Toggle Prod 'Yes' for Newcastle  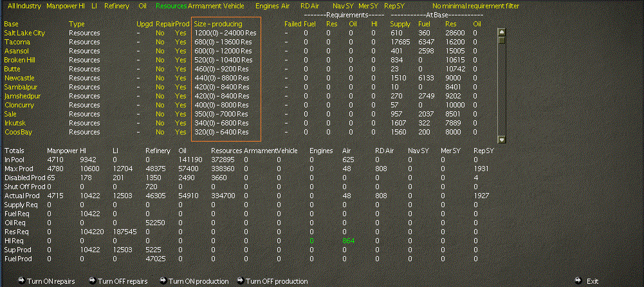(x=180, y=78)
